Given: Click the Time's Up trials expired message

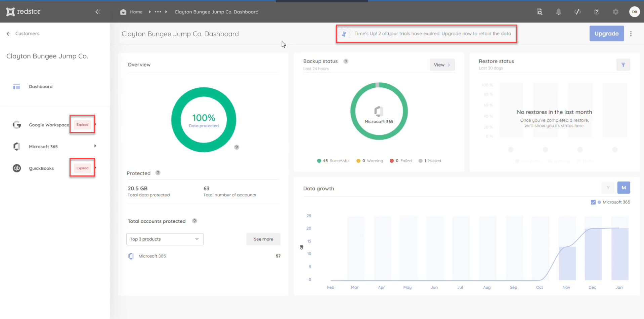Looking at the screenshot, I should pos(433,34).
